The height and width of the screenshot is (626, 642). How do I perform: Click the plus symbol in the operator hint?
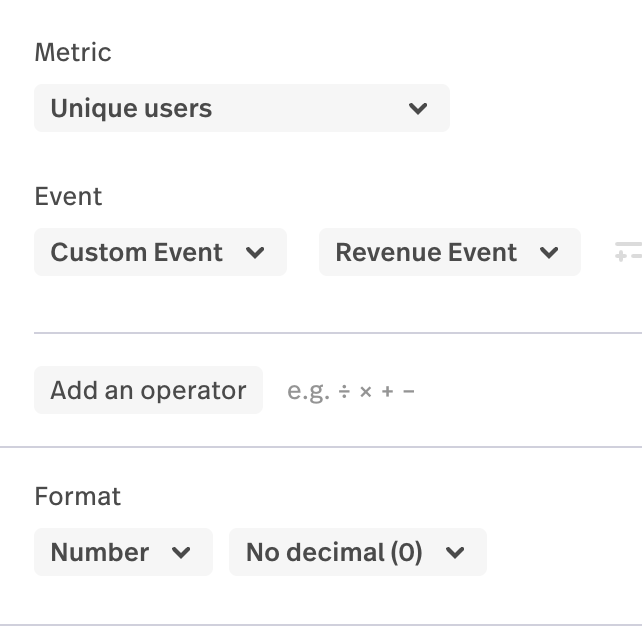(387, 391)
